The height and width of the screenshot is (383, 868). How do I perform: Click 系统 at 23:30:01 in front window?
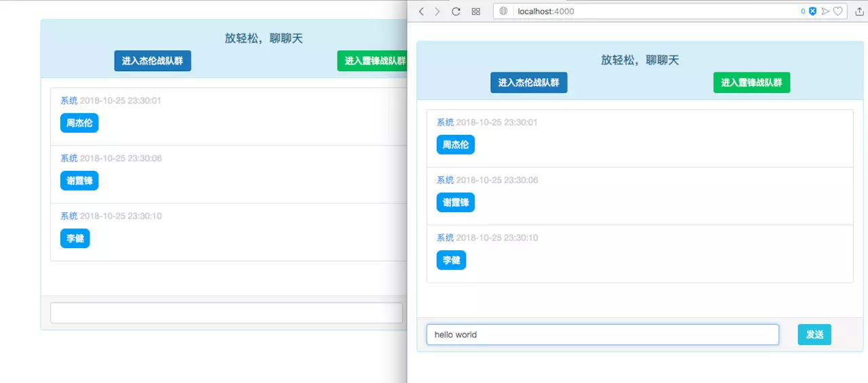(x=446, y=123)
